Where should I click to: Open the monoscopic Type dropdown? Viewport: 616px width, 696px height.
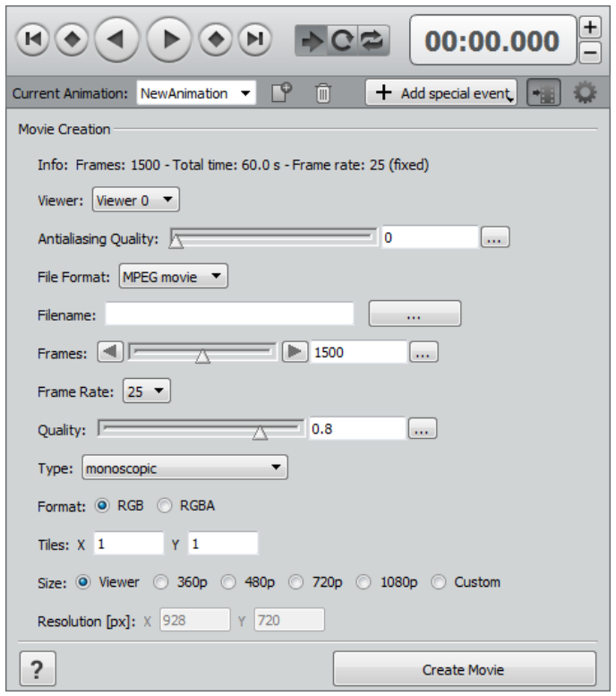[184, 468]
